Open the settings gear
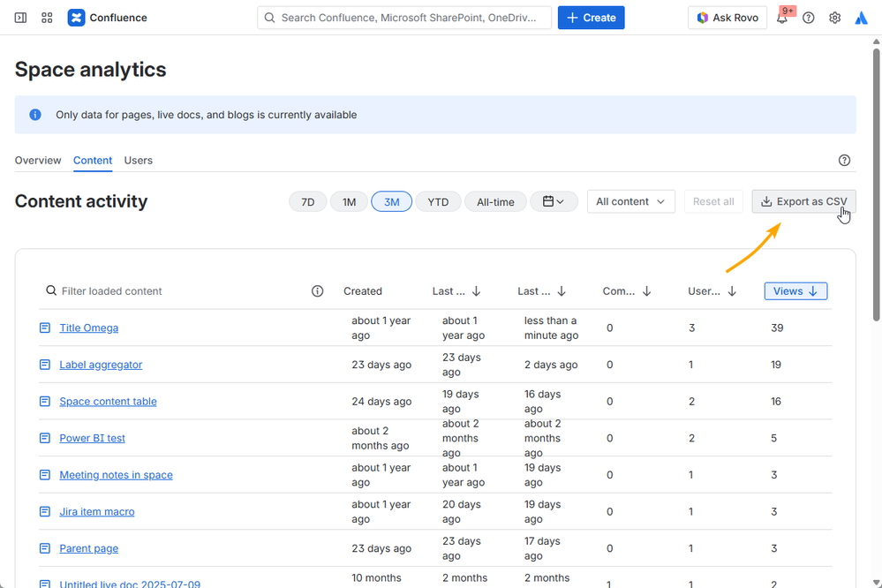Viewport: 882px width, 588px height. pos(834,18)
